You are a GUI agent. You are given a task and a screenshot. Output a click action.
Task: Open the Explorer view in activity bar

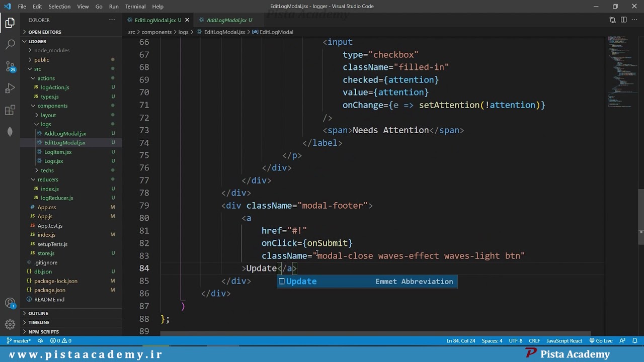10,23
